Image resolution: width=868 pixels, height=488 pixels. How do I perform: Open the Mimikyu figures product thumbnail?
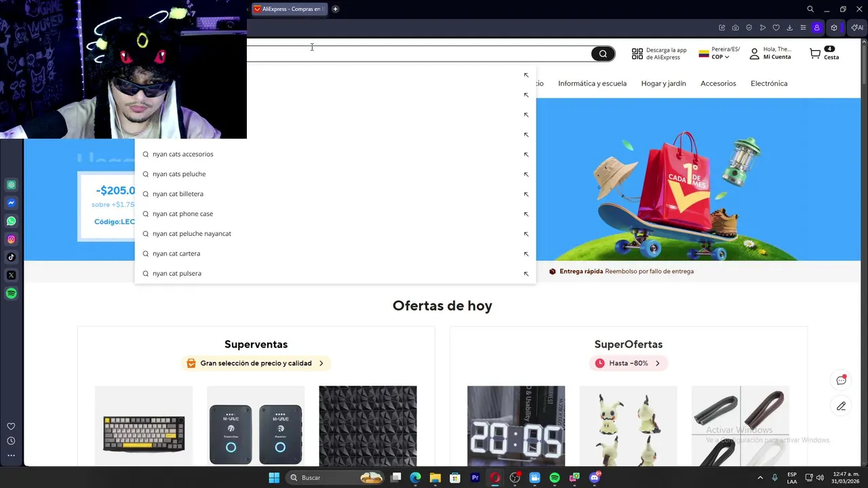[x=628, y=426]
